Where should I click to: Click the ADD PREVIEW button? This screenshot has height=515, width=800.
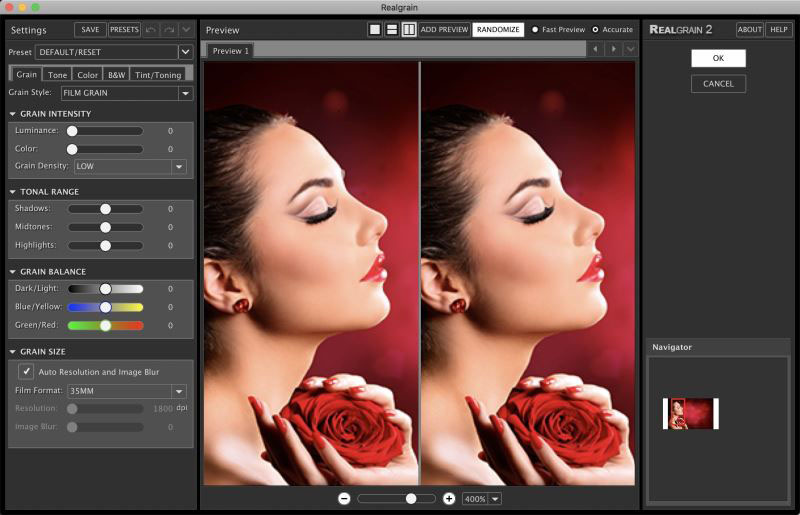(x=444, y=30)
